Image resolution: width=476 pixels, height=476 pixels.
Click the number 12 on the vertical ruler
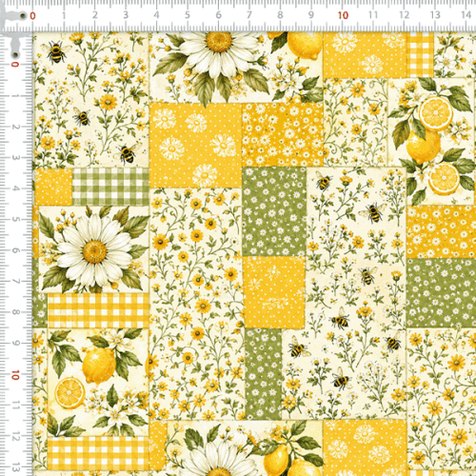click(15, 436)
